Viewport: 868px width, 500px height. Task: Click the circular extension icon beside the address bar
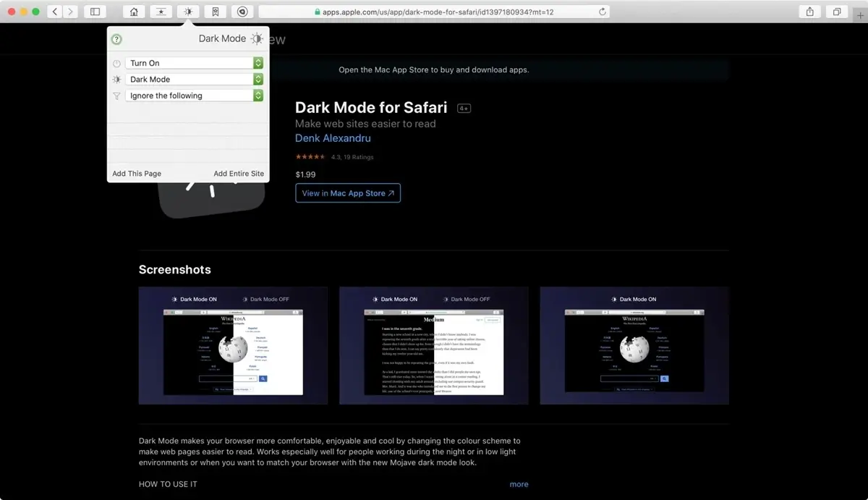click(242, 12)
